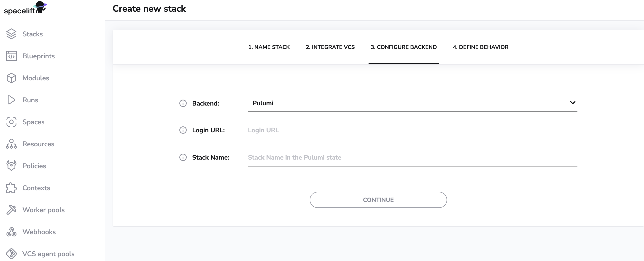Viewport: 644px width, 261px height.
Task: Click info icon beside Stack Name
Action: (x=183, y=157)
